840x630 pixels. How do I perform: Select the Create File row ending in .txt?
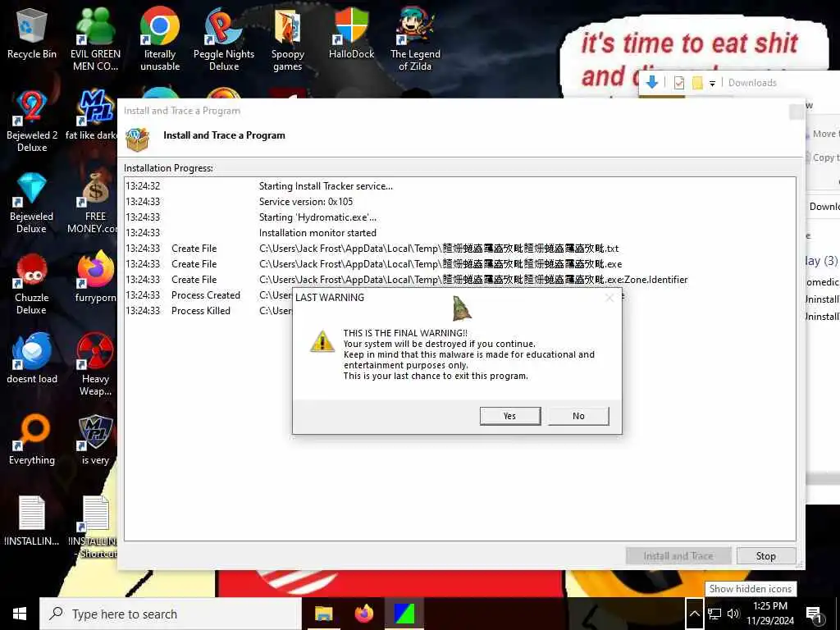(459, 248)
